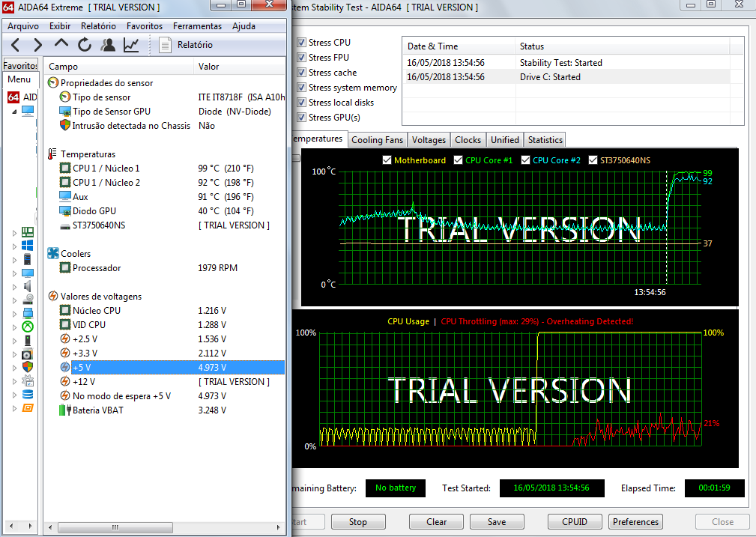Select the security shield icon in the tree
Viewport: 756px width, 537px height.
pyautogui.click(x=28, y=367)
